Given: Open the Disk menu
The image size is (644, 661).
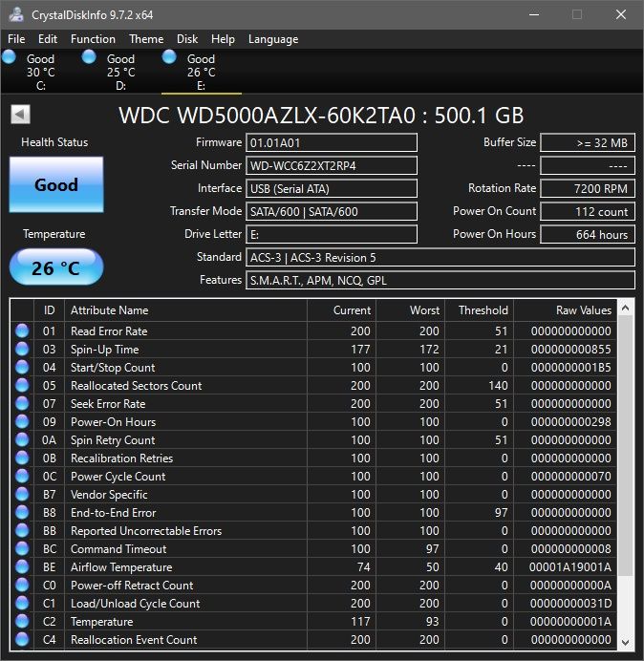Looking at the screenshot, I should click(x=187, y=39).
